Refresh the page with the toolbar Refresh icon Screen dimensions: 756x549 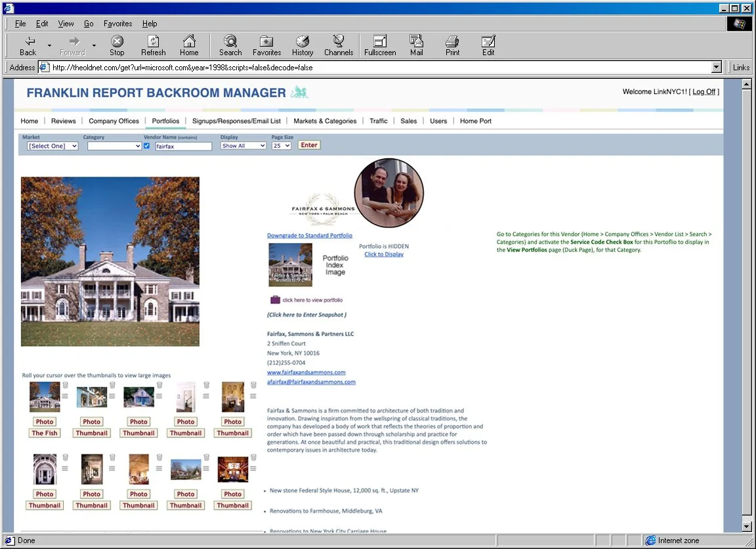pyautogui.click(x=154, y=46)
